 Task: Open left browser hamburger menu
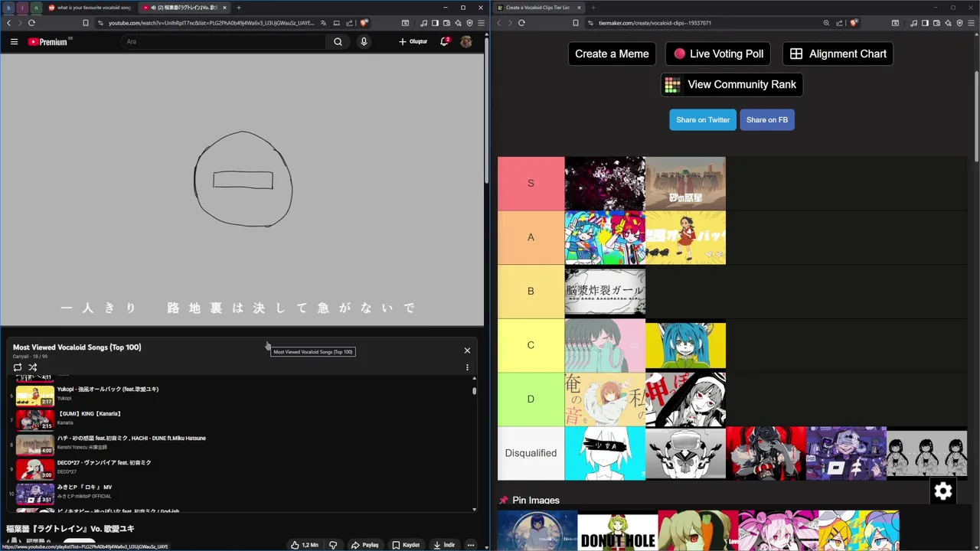(x=480, y=23)
